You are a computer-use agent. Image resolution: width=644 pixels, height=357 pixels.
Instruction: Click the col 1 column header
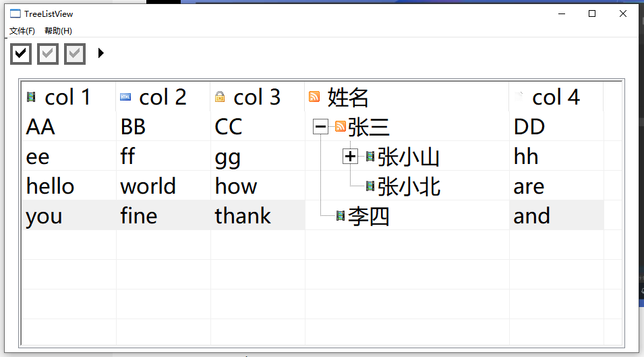pos(69,97)
